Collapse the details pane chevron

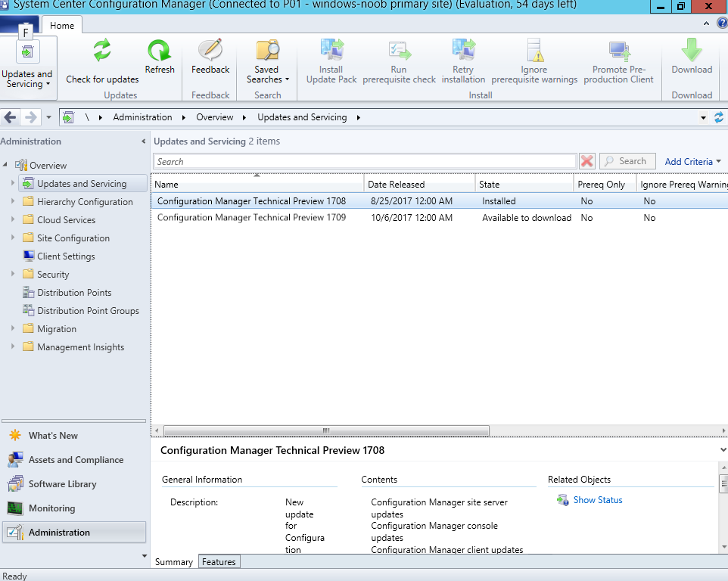coord(723,449)
